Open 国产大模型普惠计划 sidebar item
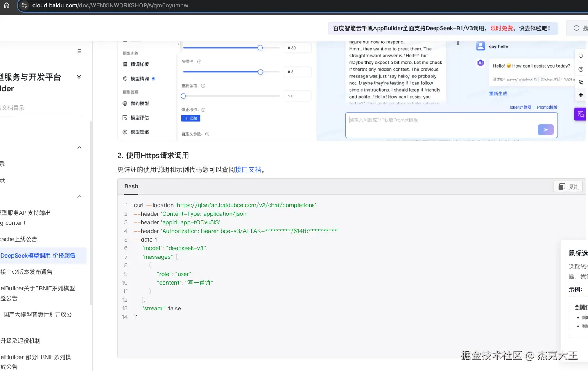 (x=36, y=314)
